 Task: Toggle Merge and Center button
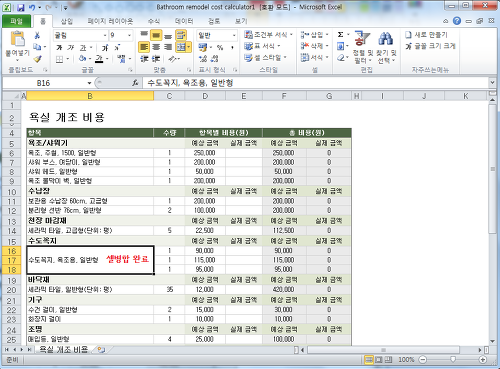point(181,47)
